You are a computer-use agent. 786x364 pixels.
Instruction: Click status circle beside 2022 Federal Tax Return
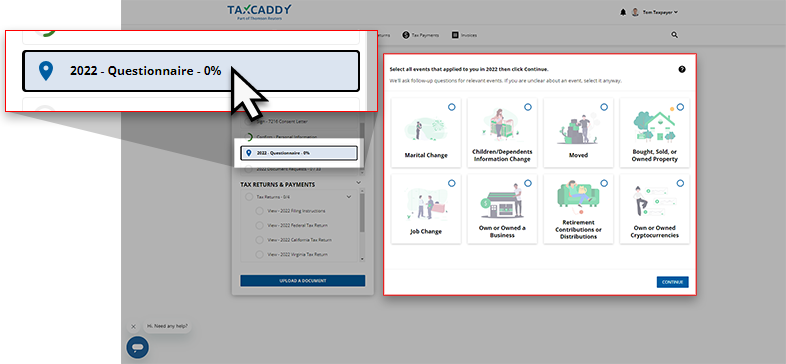coord(259,226)
